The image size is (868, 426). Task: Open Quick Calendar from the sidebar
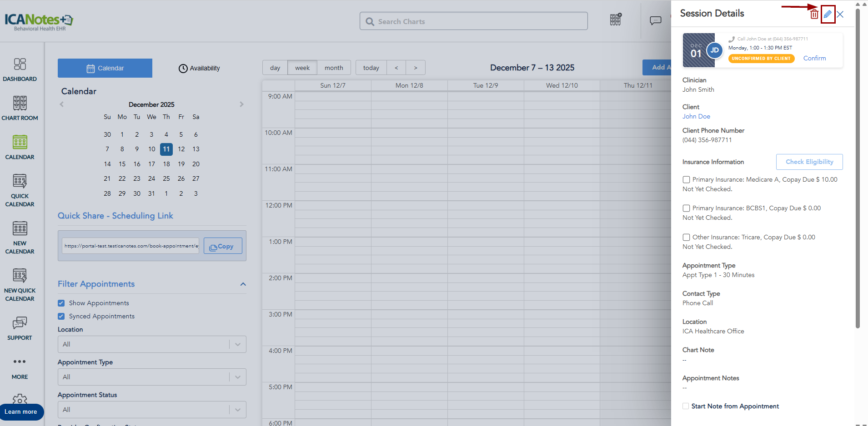pyautogui.click(x=20, y=190)
